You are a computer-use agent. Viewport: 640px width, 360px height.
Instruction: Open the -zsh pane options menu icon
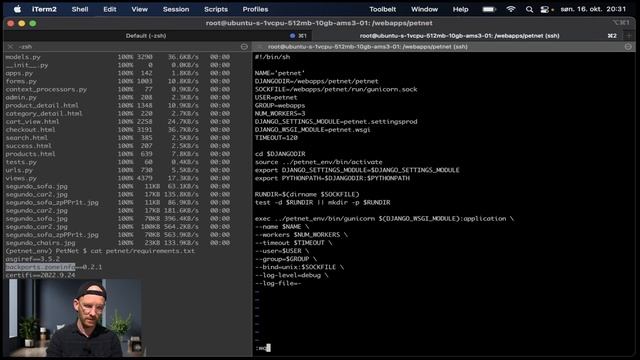244,47
